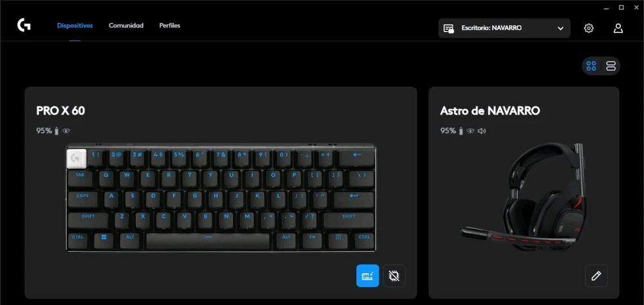The height and width of the screenshot is (305, 644).
Task: Click the Astro headset speaker volume icon
Action: tap(482, 131)
